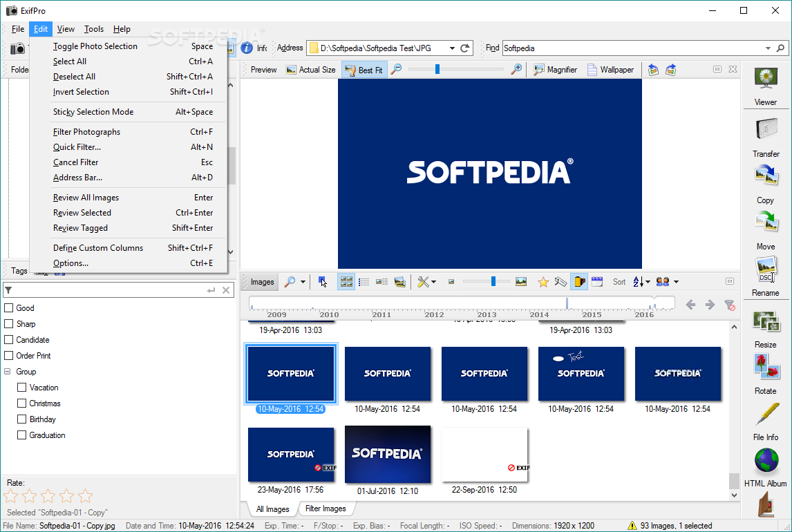Refresh the address bar folder

click(465, 48)
